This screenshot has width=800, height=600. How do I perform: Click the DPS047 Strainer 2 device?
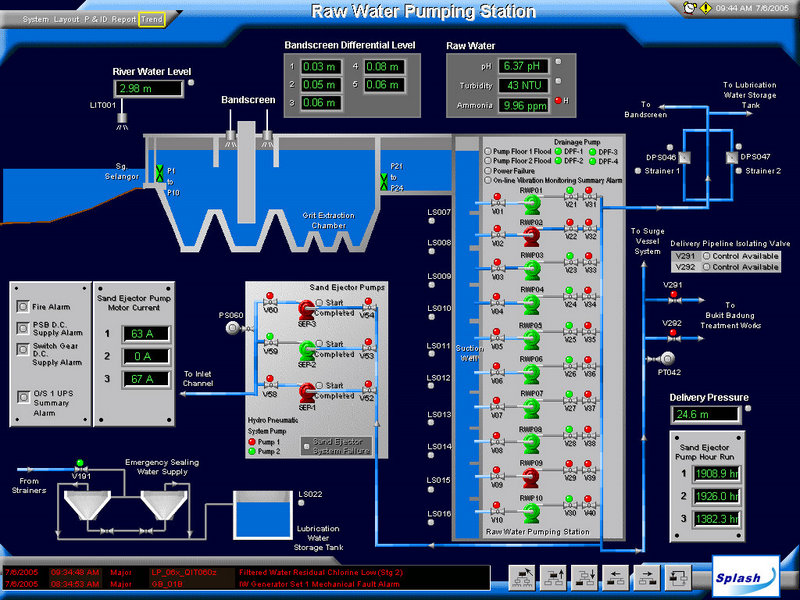point(732,158)
